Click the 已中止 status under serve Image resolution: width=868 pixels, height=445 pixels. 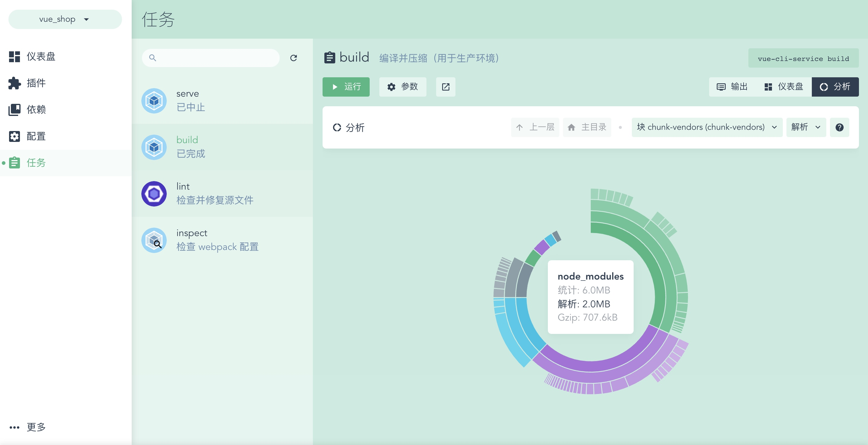(x=191, y=107)
